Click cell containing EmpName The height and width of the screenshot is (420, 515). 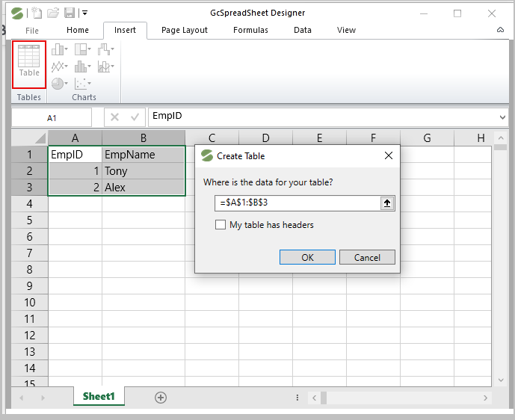point(144,155)
